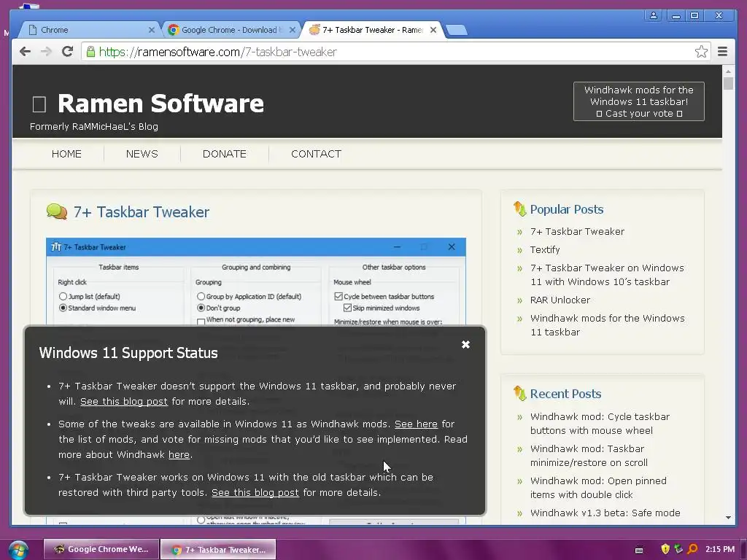Viewport: 747px width, 560px height.
Task: Click the 'Recent Posts' heading text
Action: 565,394
